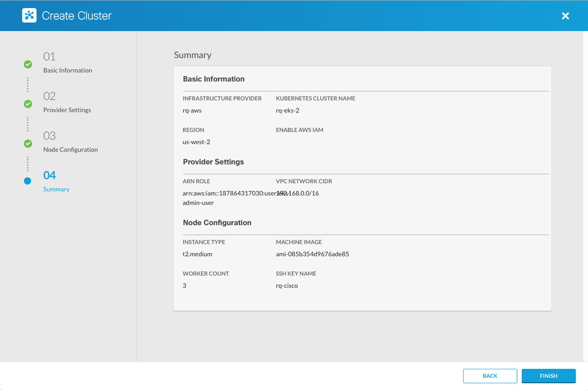Click the rq-cisco SSH key name value
Screen dimensions: 588x390
pos(287,285)
